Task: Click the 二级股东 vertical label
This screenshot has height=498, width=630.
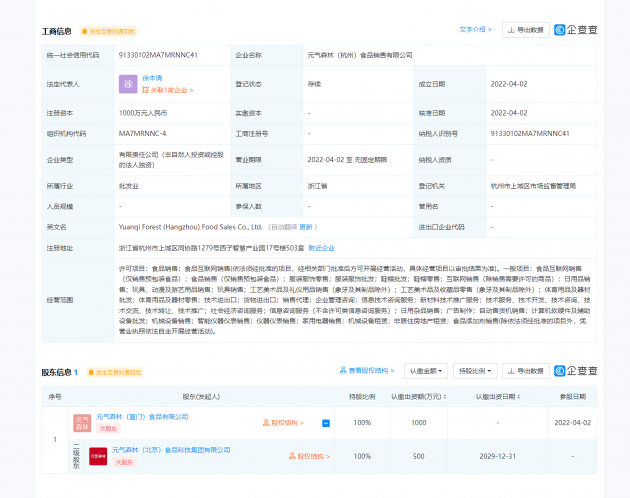Action: point(76,456)
